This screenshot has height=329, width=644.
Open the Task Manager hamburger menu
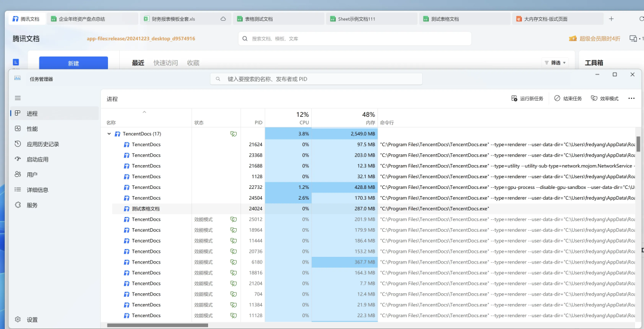[x=18, y=98]
